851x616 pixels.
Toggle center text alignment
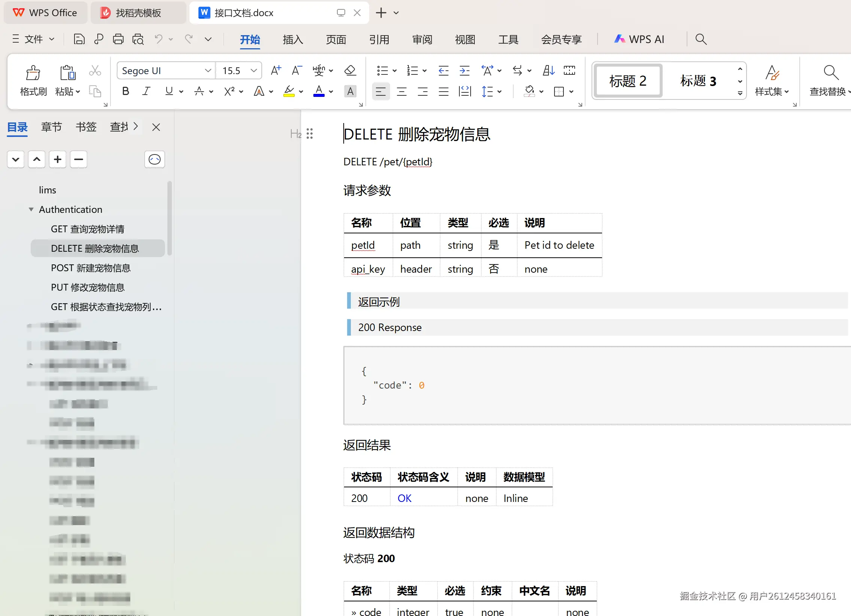point(401,92)
